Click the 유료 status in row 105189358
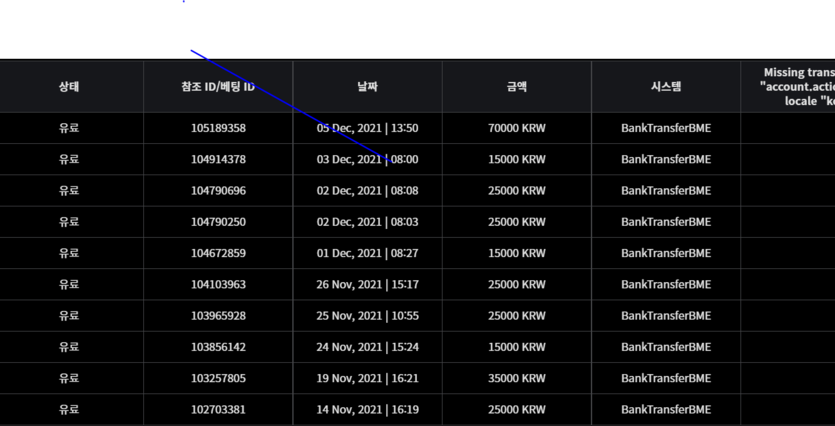This screenshot has width=835, height=426. click(x=69, y=128)
